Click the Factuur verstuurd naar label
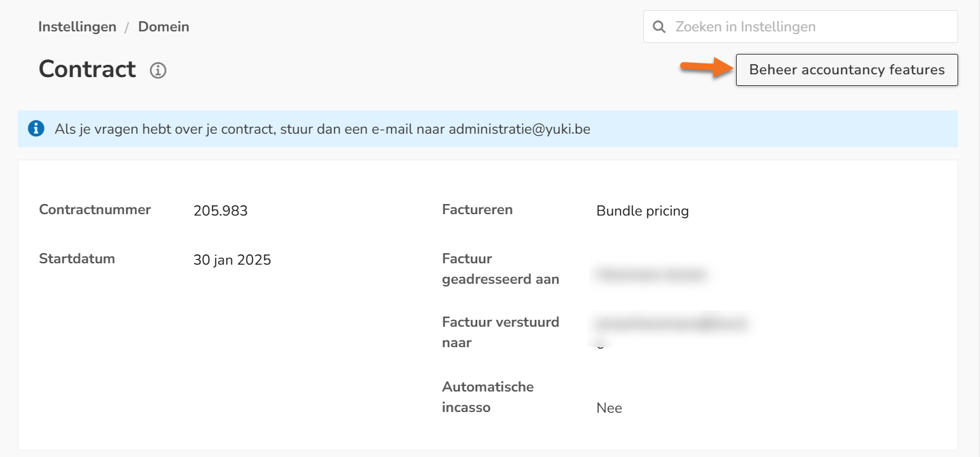The image size is (980, 457). (501, 332)
